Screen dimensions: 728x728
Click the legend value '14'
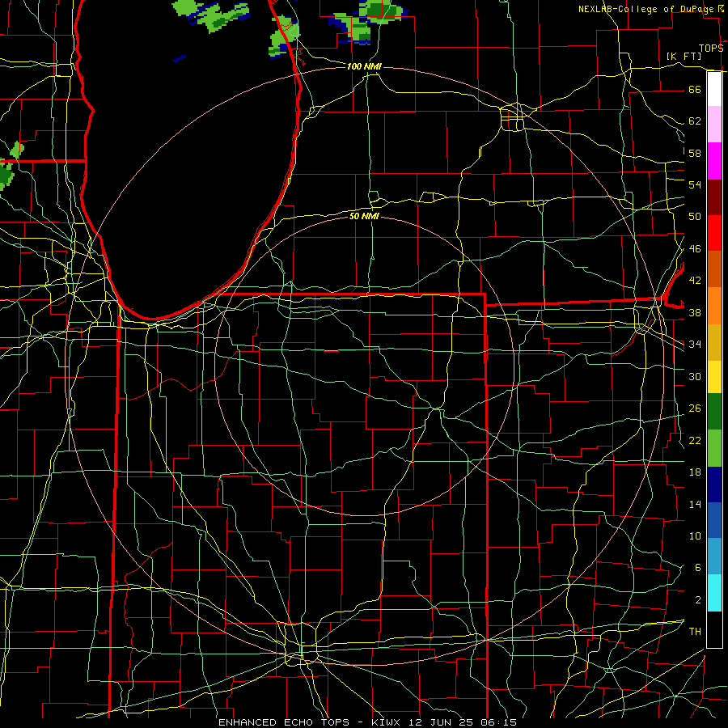coord(695,504)
